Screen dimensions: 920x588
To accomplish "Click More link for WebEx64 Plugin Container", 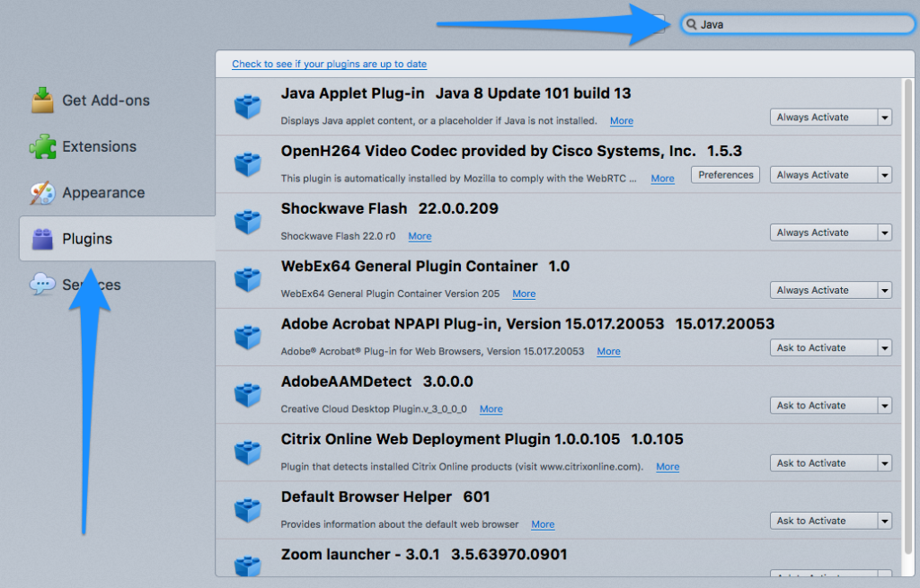I will pos(524,294).
